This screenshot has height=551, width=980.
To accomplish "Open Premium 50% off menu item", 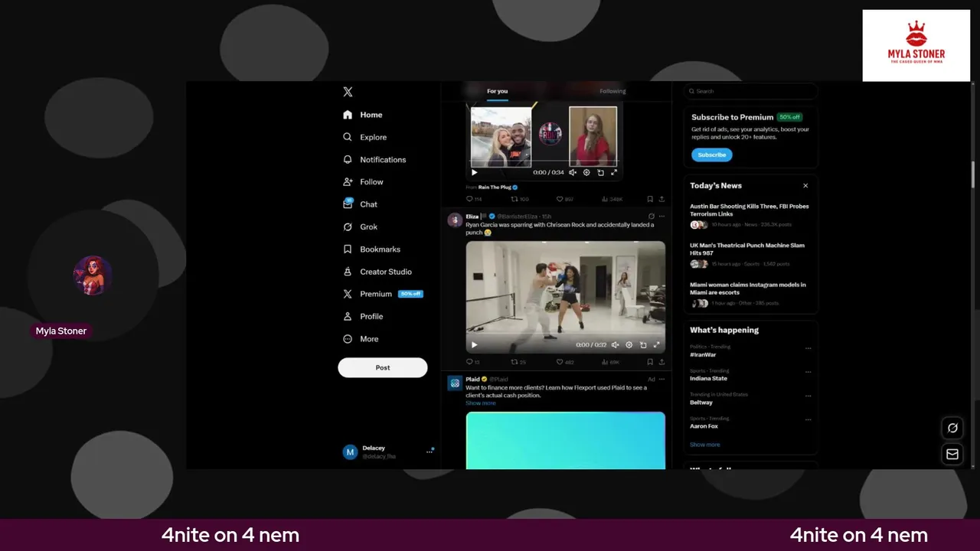I will pos(382,294).
